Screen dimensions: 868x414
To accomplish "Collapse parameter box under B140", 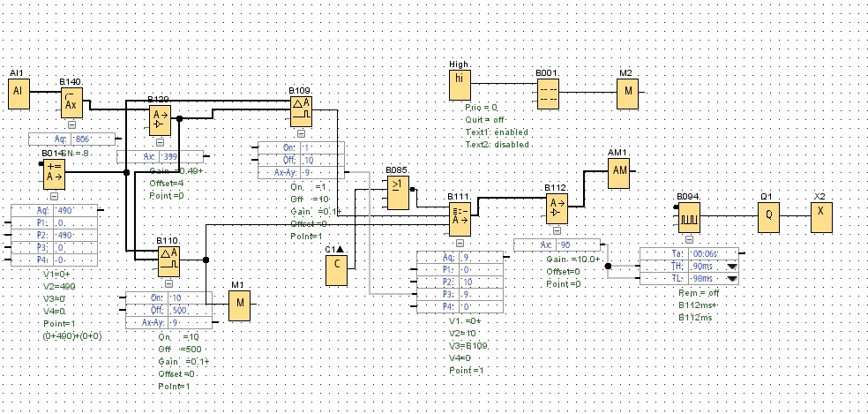I will 71,124.
